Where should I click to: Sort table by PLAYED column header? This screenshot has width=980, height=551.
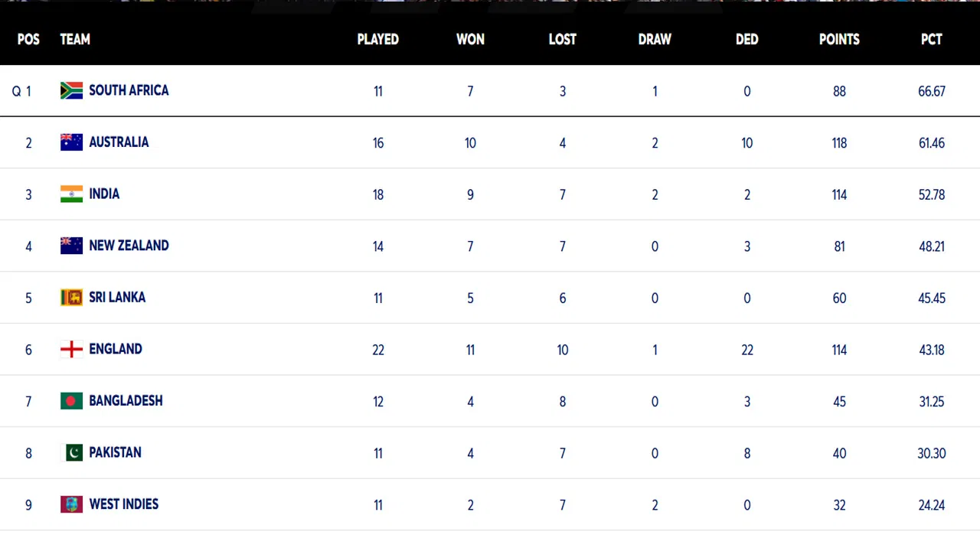coord(377,39)
